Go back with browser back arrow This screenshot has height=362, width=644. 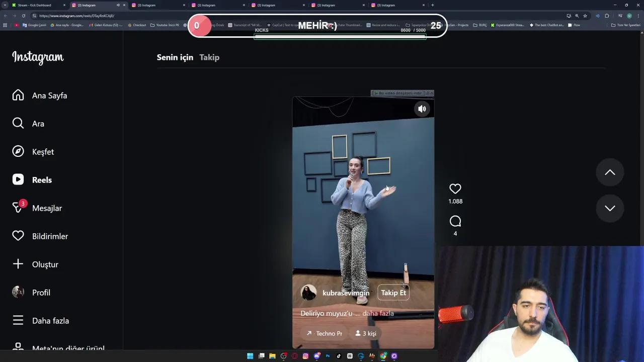pyautogui.click(x=5, y=16)
